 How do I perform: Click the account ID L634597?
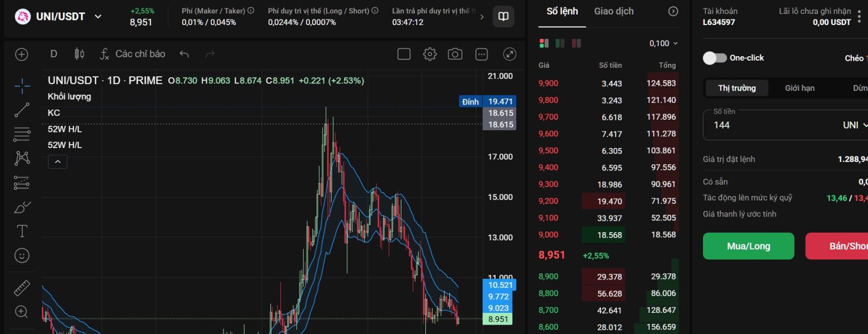[x=719, y=22]
